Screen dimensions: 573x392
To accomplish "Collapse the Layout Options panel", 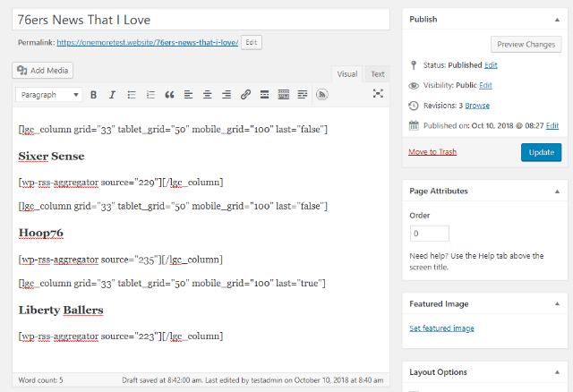I will 557,372.
